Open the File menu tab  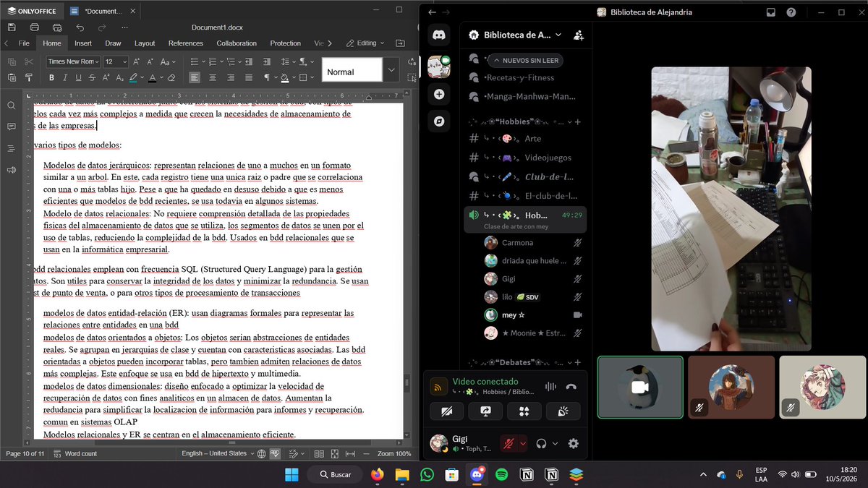coord(24,43)
